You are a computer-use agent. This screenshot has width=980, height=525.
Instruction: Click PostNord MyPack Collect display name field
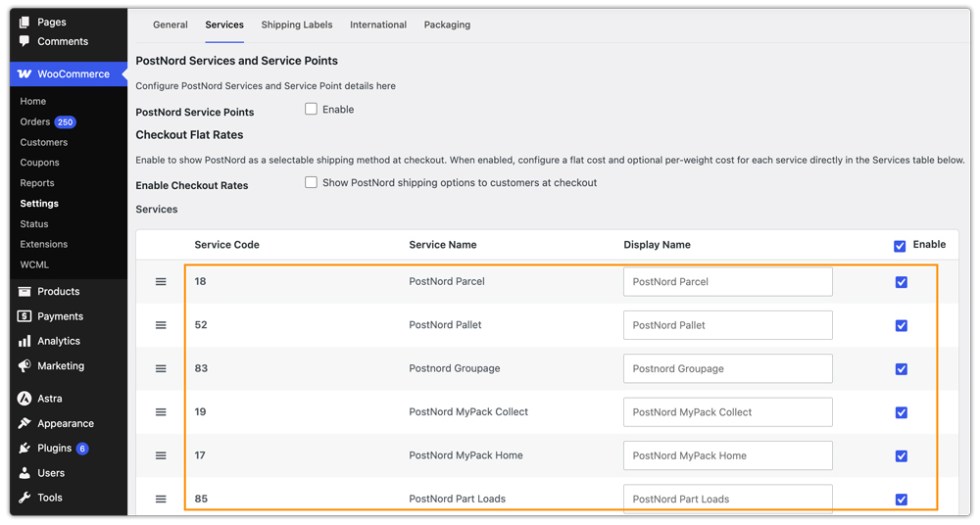(728, 412)
